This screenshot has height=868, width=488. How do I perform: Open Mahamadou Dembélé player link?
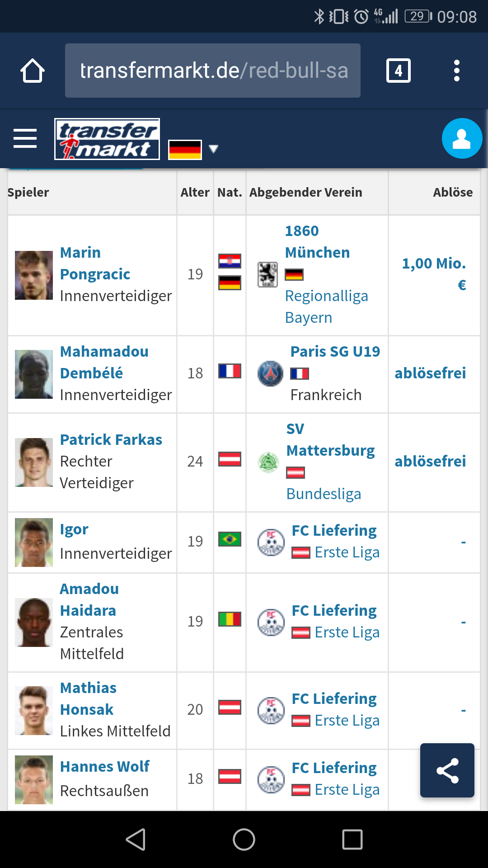click(104, 362)
